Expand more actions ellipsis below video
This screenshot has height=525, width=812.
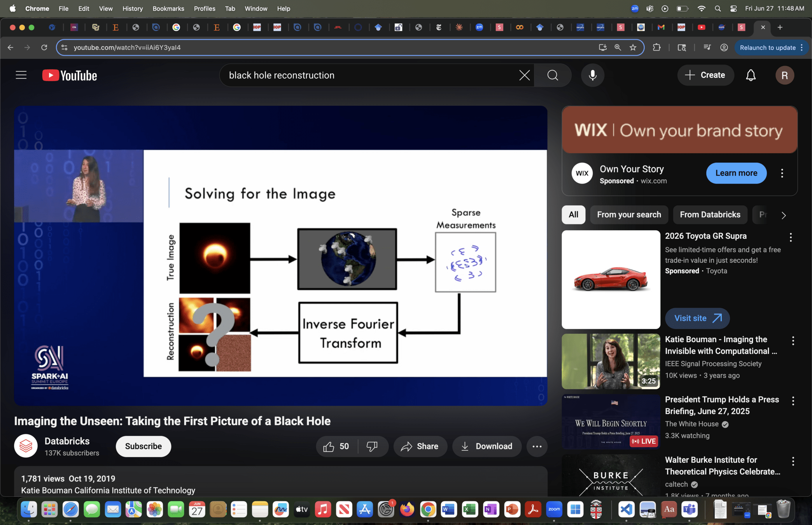pyautogui.click(x=537, y=446)
